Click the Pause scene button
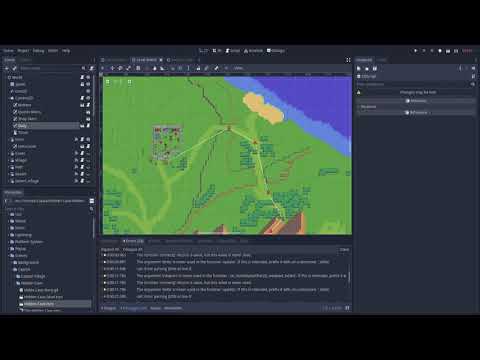 424,51
